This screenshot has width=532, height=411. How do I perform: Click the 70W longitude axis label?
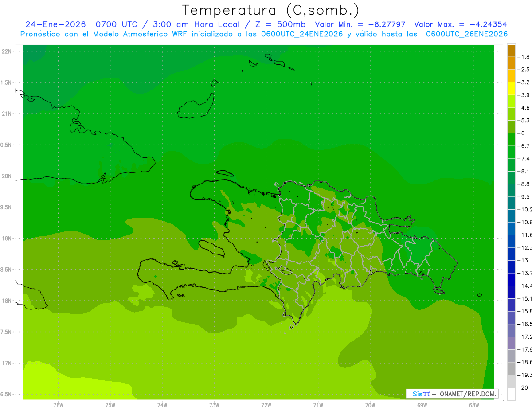(x=370, y=405)
